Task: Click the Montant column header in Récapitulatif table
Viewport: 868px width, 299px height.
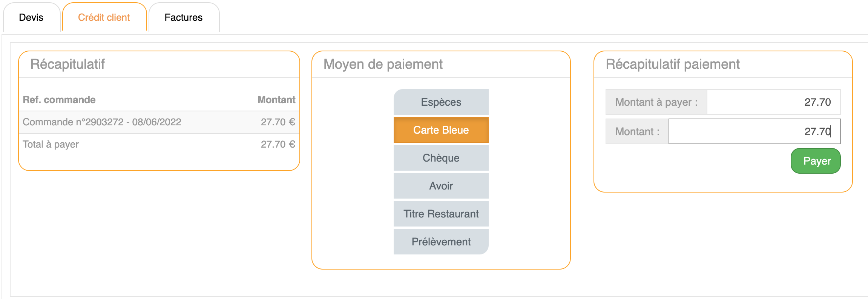Action: pyautogui.click(x=276, y=100)
